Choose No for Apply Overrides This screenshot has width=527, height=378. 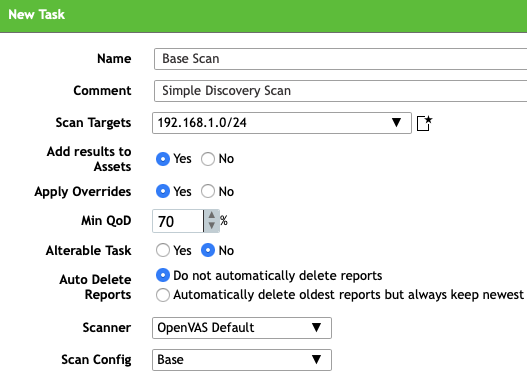click(208, 191)
